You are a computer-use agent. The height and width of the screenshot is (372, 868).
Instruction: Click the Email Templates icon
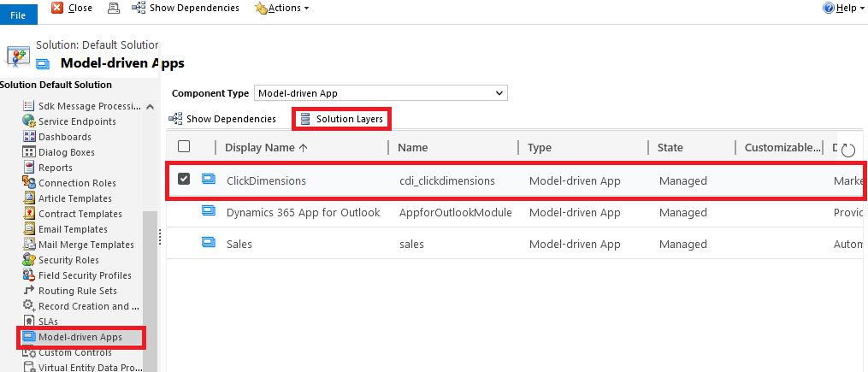[x=29, y=228]
